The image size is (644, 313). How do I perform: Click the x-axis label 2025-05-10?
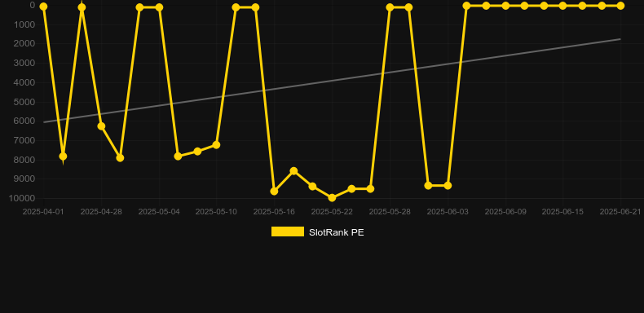(216, 212)
